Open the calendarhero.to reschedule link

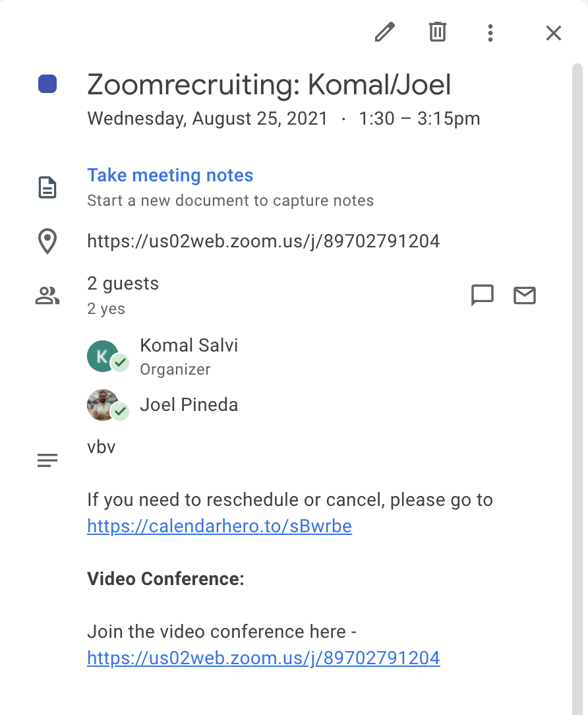[220, 526]
